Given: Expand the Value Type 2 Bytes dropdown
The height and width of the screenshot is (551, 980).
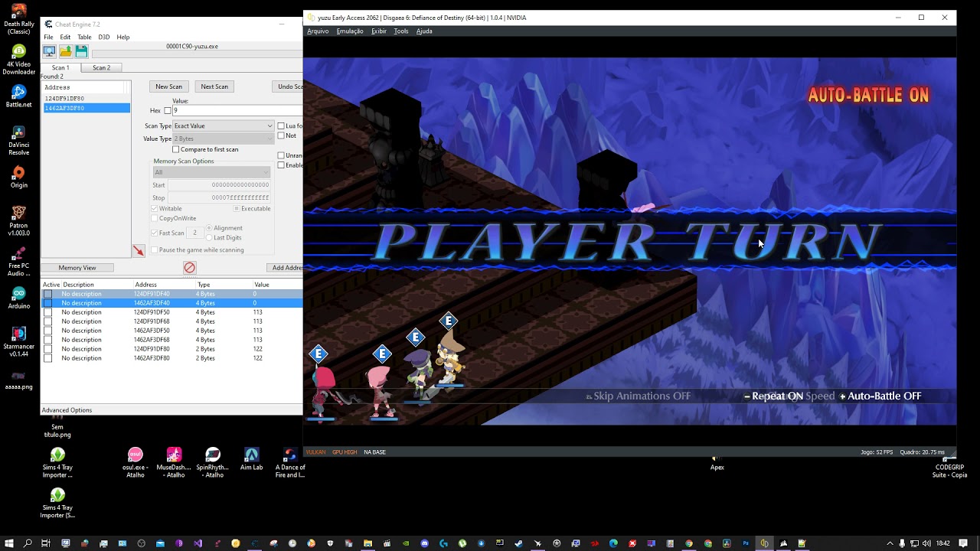Looking at the screenshot, I should click(223, 139).
